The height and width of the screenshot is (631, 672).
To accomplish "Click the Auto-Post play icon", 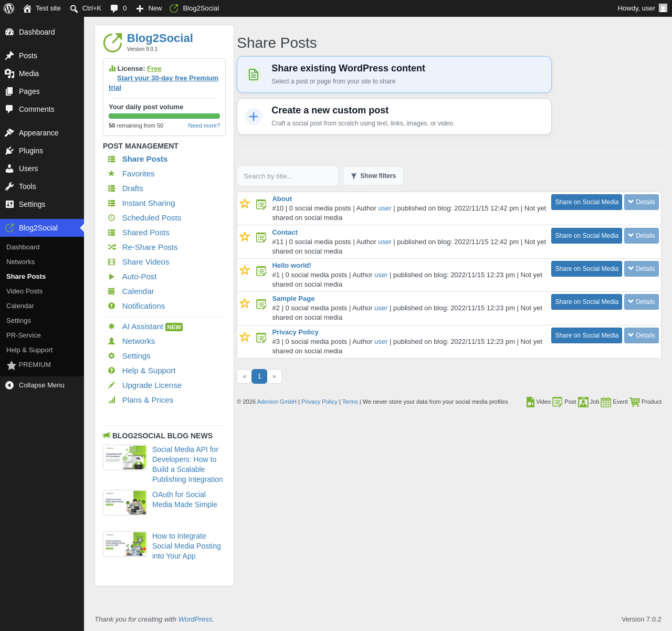I will coord(111,277).
